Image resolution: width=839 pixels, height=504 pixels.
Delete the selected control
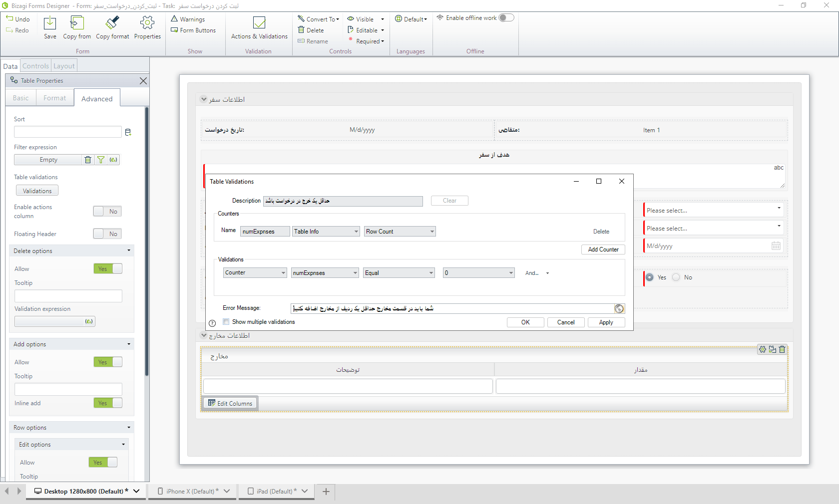(x=311, y=30)
